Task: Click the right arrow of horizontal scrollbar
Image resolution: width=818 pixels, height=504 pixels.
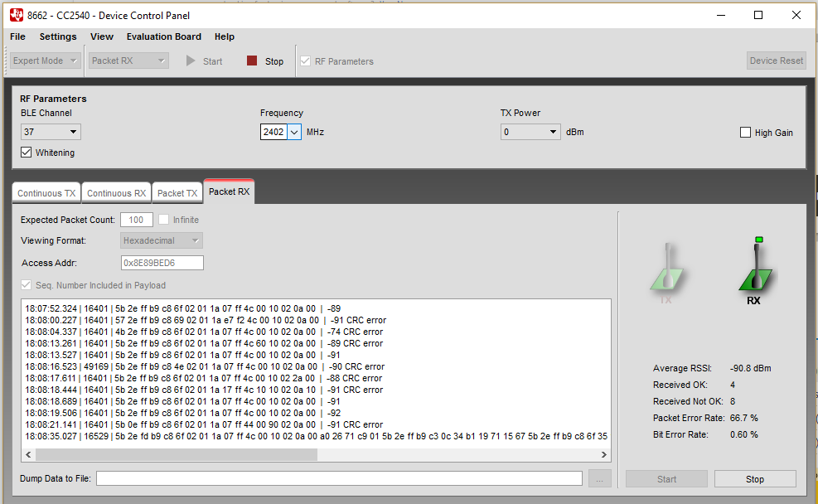Action: (603, 454)
